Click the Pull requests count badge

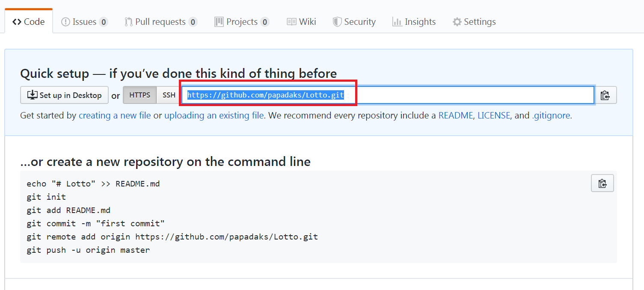point(193,22)
